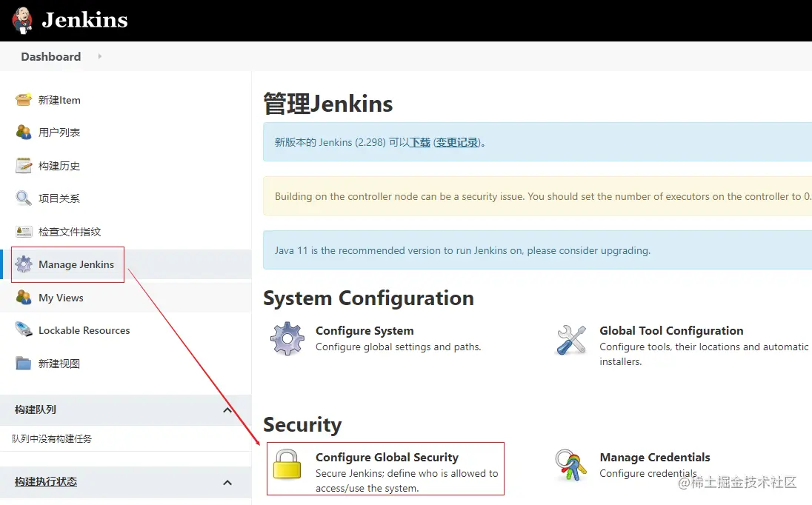Click the Configure Global Security padlock icon
This screenshot has height=505, width=812.
coord(287,464)
